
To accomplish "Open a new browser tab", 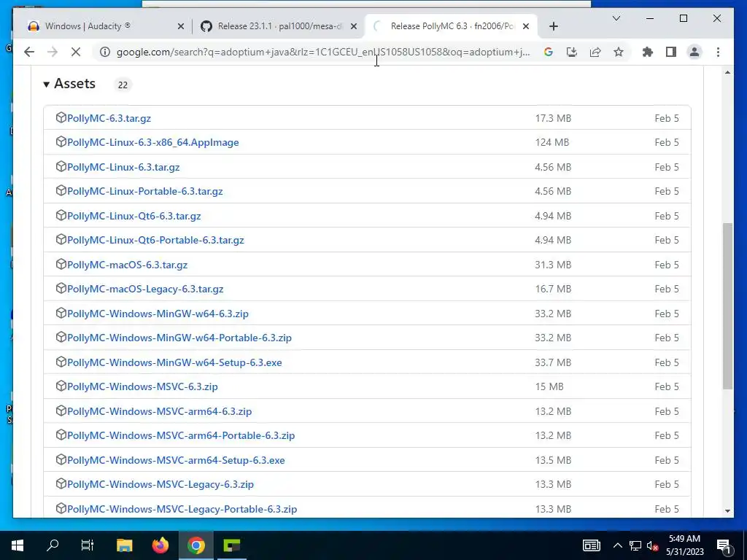I will [x=553, y=27].
